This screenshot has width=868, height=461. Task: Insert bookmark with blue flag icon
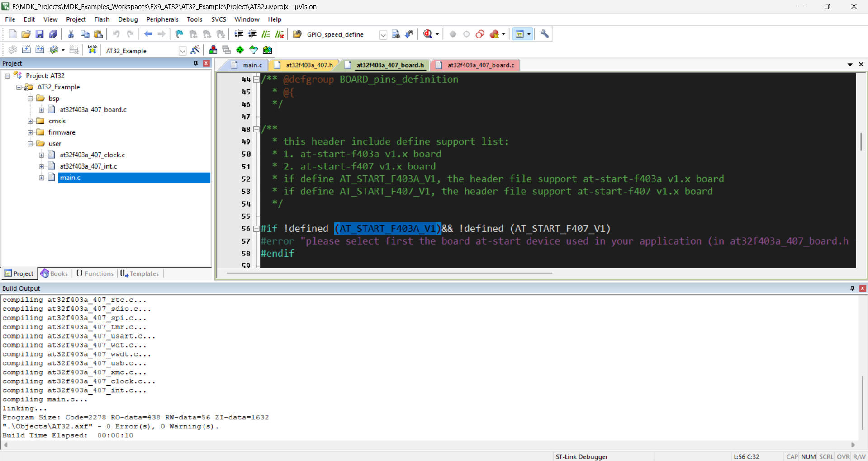tap(180, 34)
